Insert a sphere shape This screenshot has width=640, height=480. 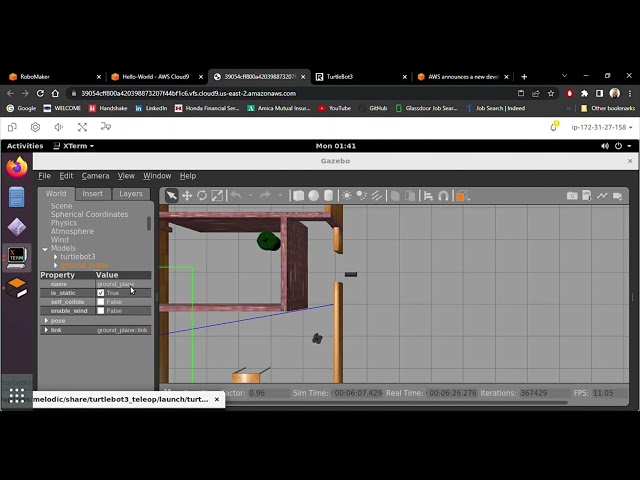(313, 196)
